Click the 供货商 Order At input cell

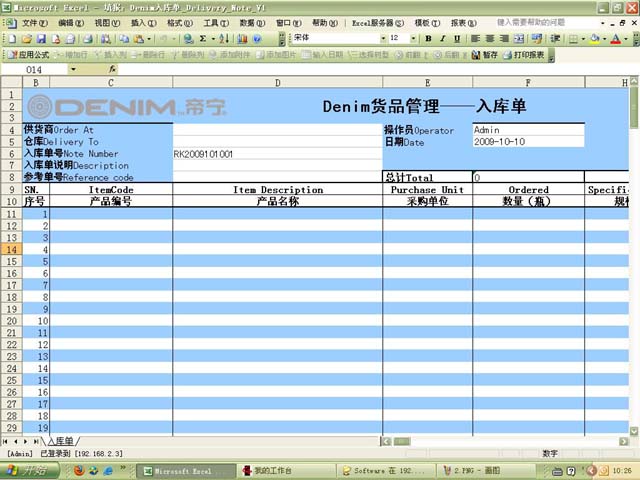(277, 130)
